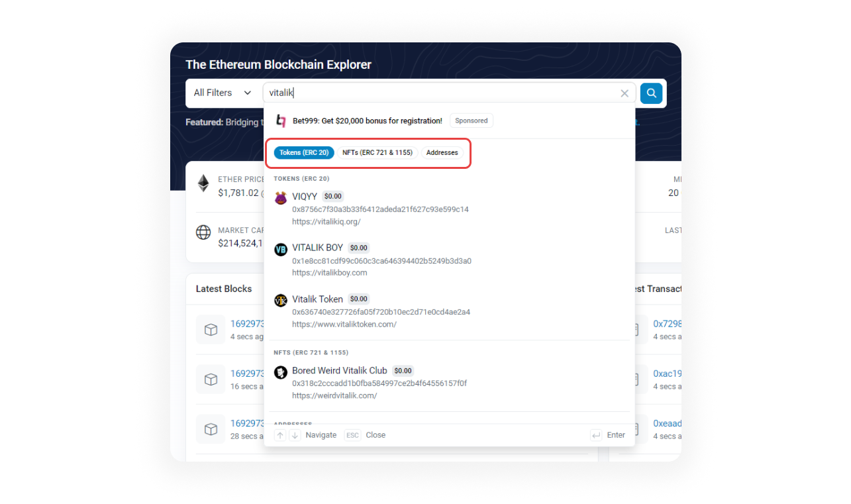Click the VITALIK BOY token logo
Viewport: 851px width, 504px height.
281,249
